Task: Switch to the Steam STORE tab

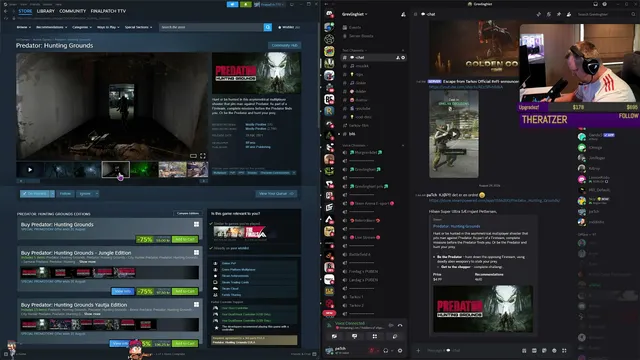Action: coord(25,11)
